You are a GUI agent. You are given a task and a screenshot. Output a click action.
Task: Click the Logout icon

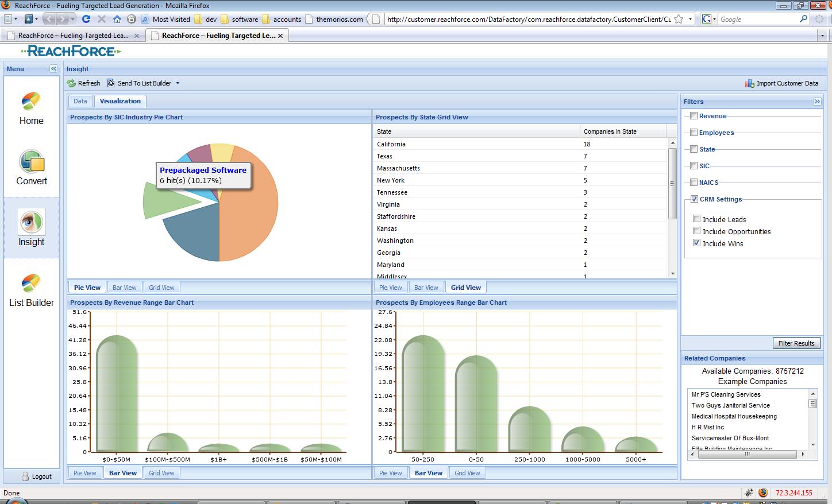tap(25, 476)
